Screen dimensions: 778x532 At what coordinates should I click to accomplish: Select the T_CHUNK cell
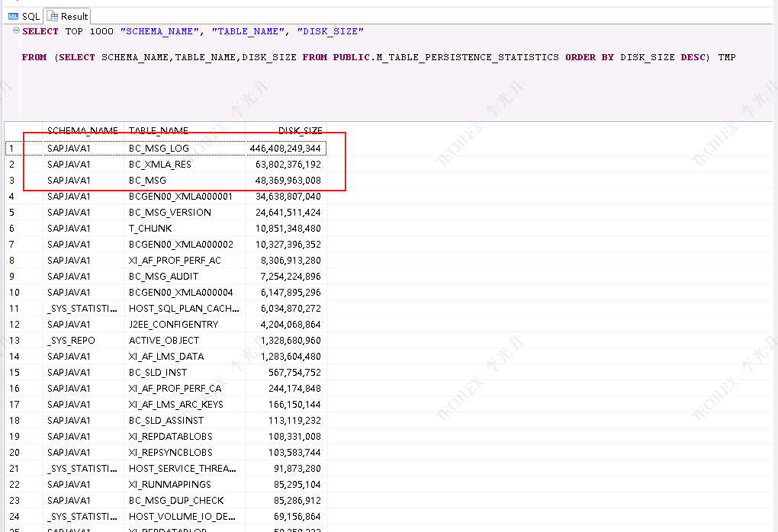(185, 229)
